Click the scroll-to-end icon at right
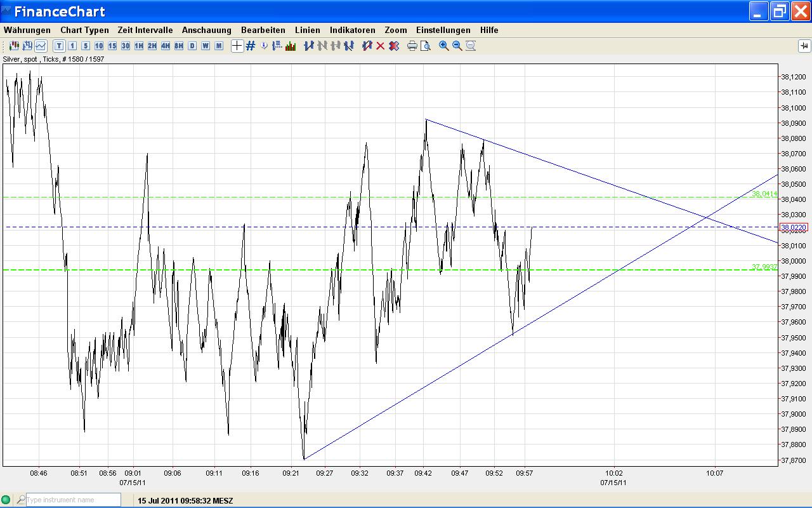 click(804, 46)
